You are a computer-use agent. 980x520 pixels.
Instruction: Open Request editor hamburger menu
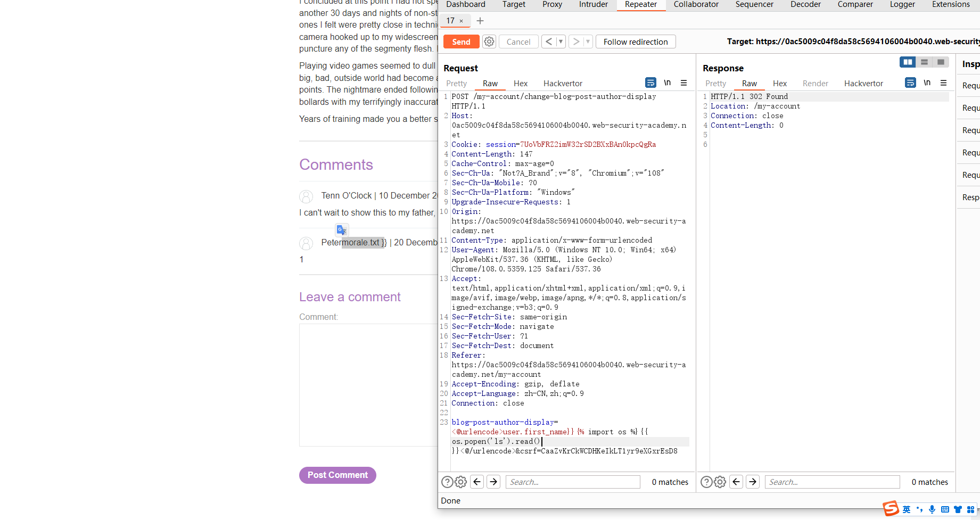click(x=684, y=82)
